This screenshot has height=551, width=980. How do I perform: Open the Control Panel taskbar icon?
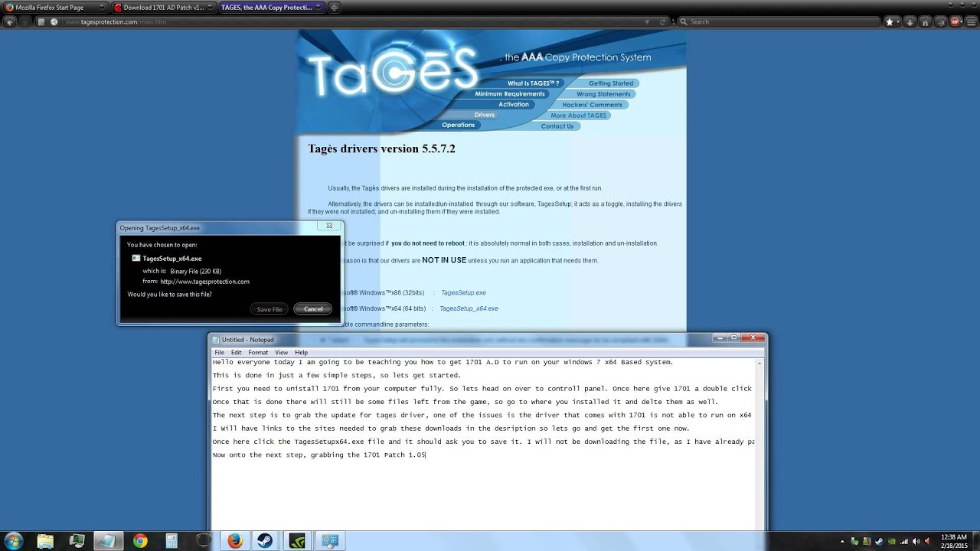[x=330, y=540]
